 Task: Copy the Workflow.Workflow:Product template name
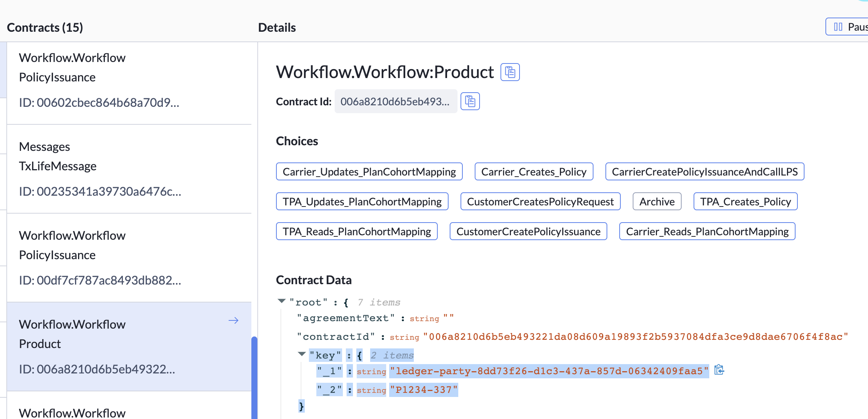click(x=510, y=72)
